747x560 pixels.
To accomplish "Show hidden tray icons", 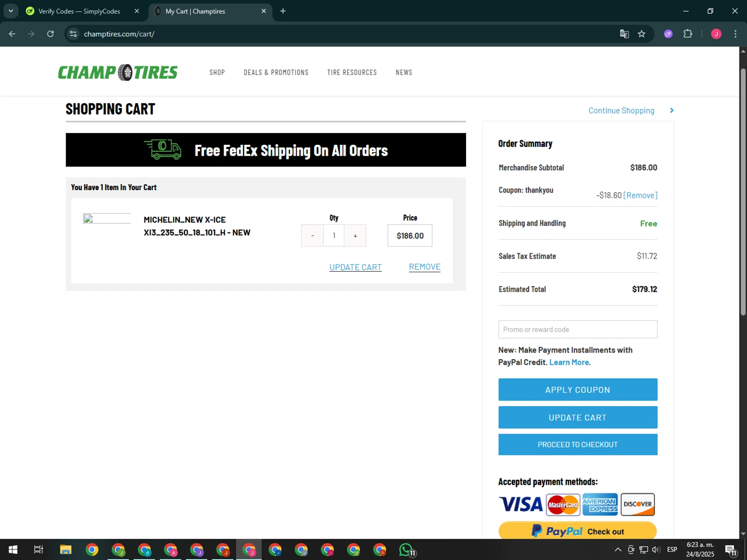I will pyautogui.click(x=618, y=550).
